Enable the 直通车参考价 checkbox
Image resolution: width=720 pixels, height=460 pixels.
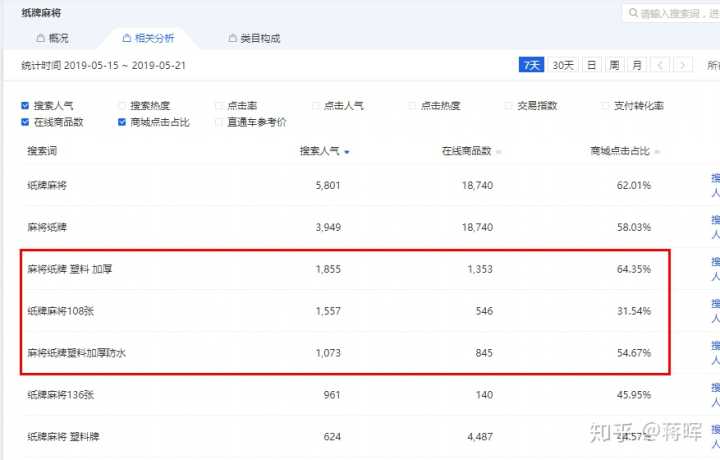click(219, 122)
